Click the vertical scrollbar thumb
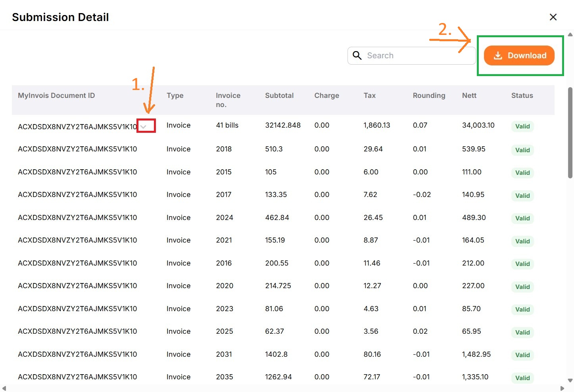This screenshot has width=574, height=392. pyautogui.click(x=570, y=133)
